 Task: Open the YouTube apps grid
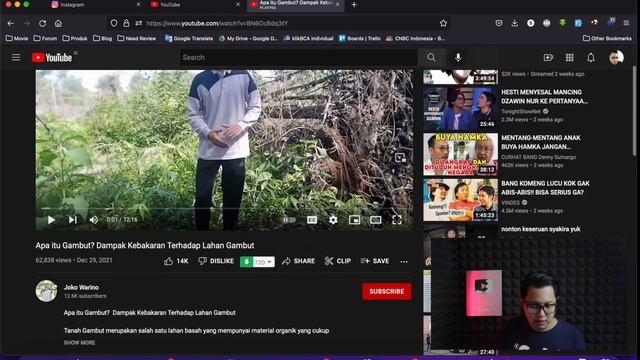point(569,58)
